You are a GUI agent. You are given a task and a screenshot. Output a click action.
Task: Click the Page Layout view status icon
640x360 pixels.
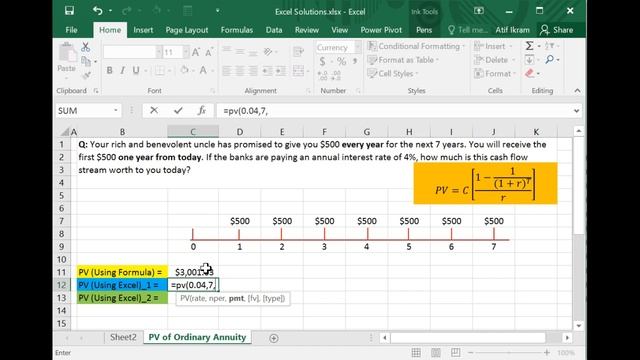(436, 353)
